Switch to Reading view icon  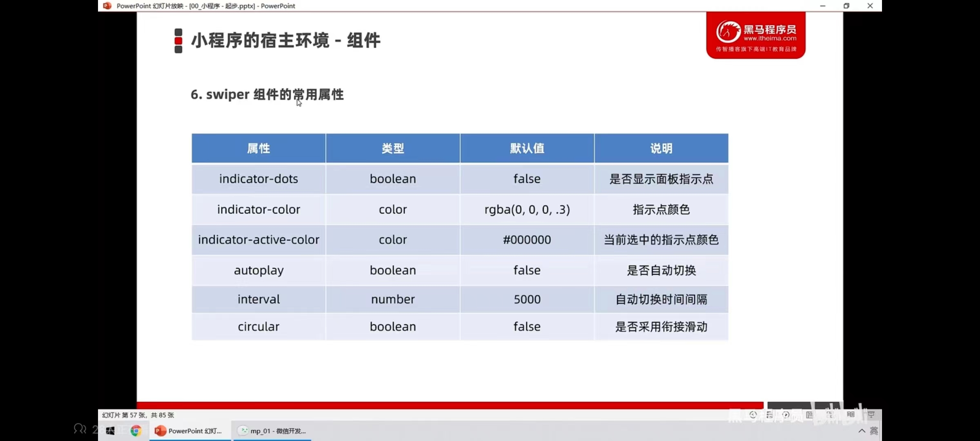click(x=851, y=415)
